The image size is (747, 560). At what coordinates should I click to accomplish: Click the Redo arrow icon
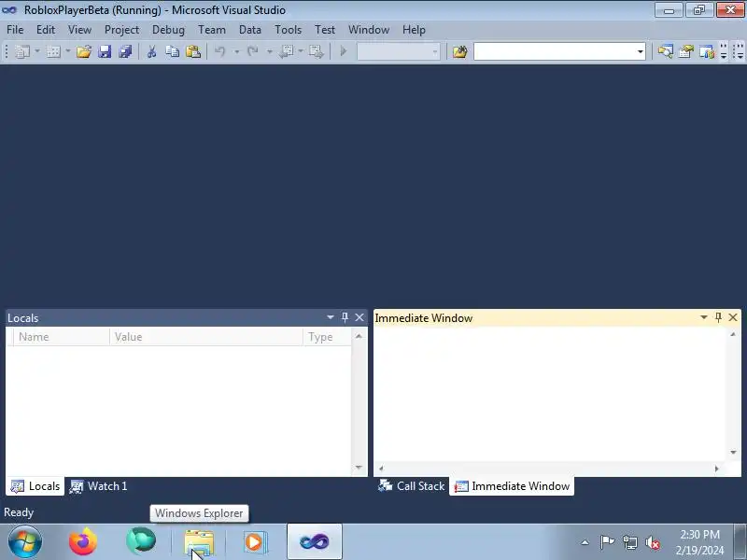pos(252,51)
